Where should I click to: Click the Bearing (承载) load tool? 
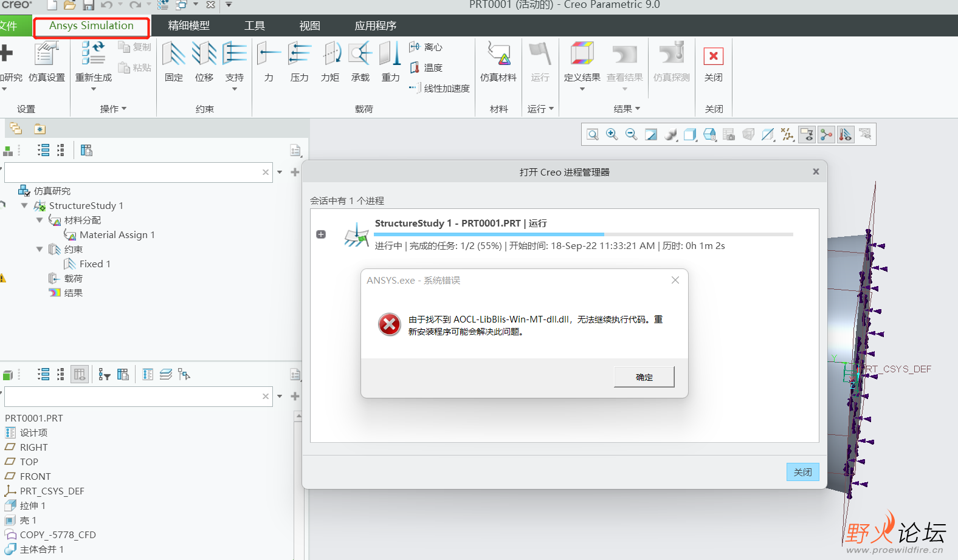click(x=360, y=61)
